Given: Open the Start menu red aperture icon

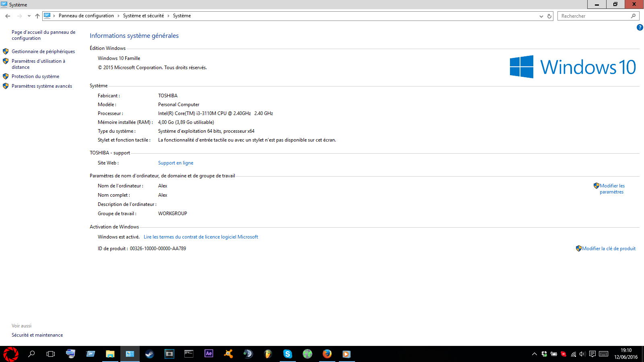Looking at the screenshot, I should coord(11,354).
